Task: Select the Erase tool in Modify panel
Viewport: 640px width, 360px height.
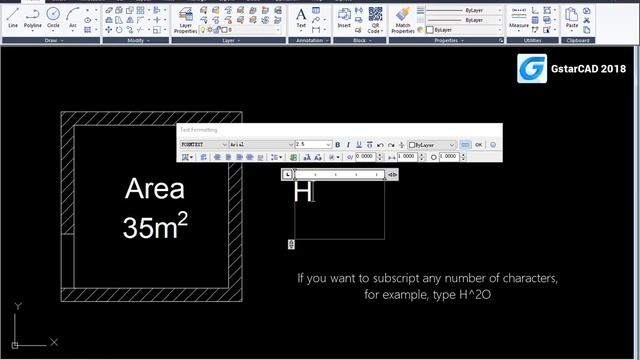Action: [x=109, y=10]
